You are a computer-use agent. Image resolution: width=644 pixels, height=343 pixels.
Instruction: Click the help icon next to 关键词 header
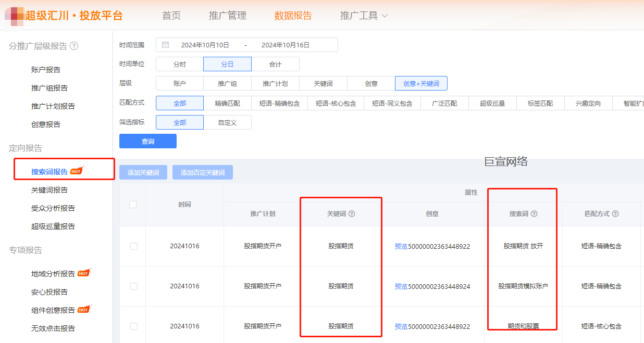click(352, 214)
